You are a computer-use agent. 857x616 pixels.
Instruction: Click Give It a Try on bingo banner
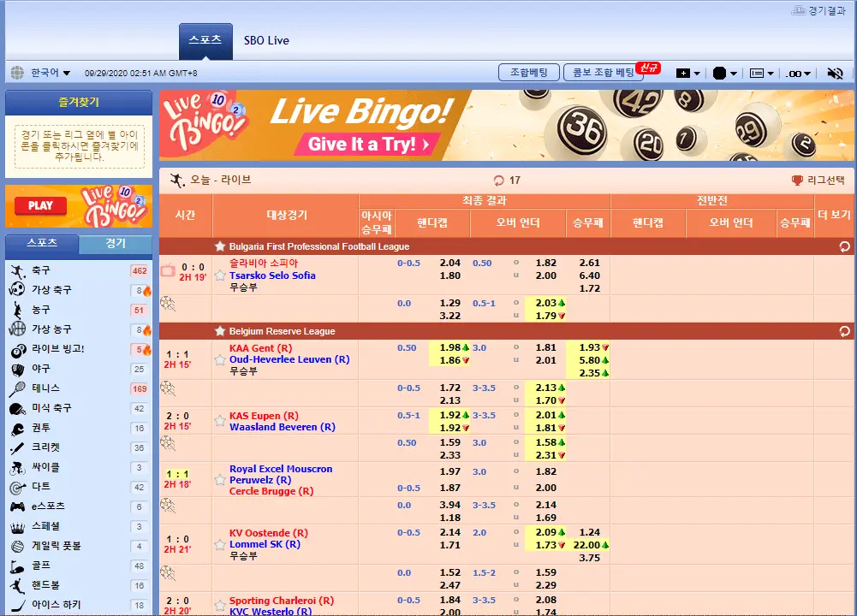click(x=368, y=145)
